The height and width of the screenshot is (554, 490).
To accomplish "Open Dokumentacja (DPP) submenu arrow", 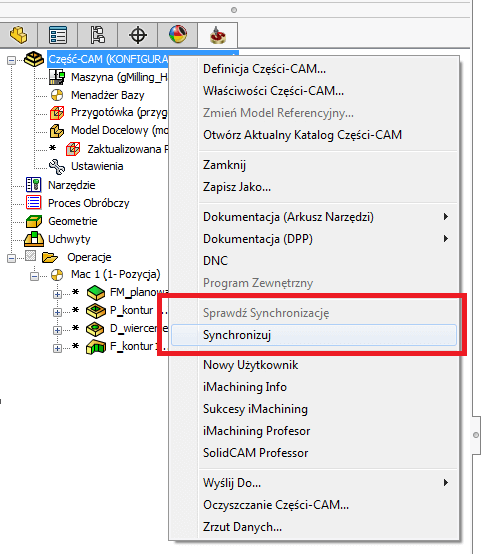I will (x=446, y=239).
